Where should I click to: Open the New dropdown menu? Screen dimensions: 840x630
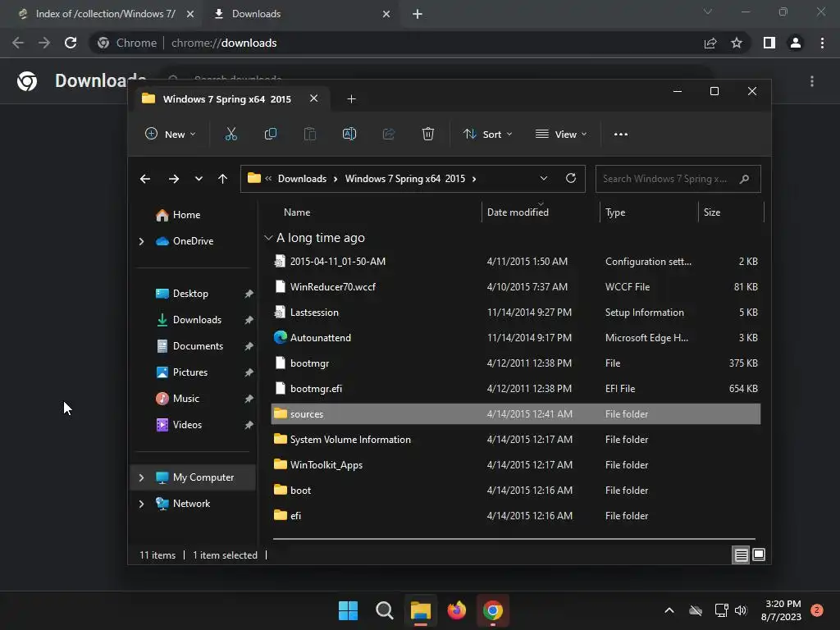click(x=171, y=134)
